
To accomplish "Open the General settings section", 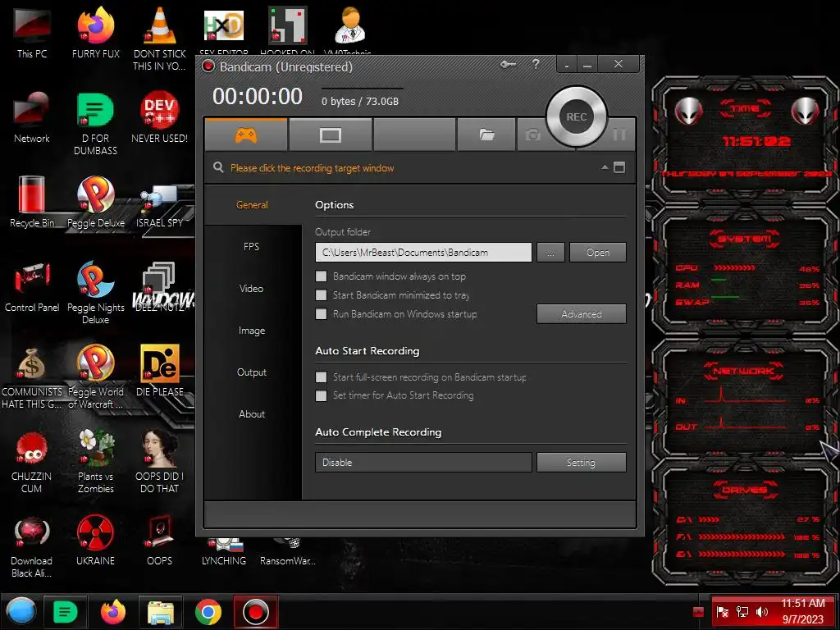I will pyautogui.click(x=252, y=204).
